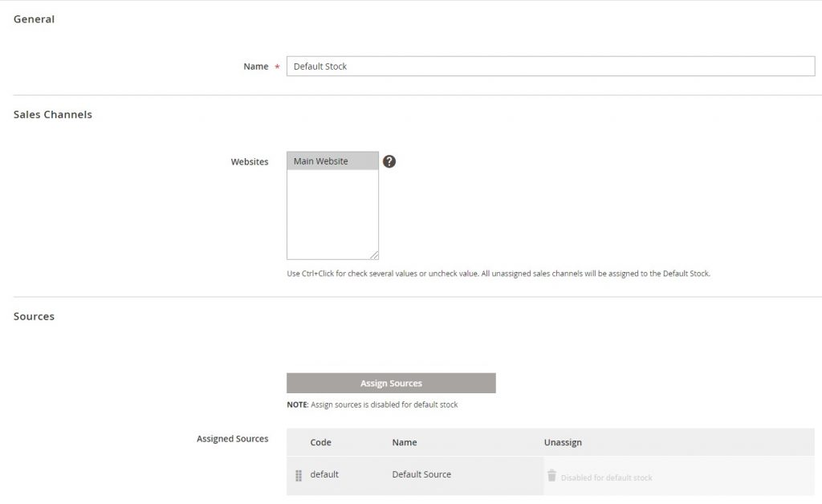Click the Unassign column header
Viewport: 822px width, 504px height.
click(x=563, y=442)
